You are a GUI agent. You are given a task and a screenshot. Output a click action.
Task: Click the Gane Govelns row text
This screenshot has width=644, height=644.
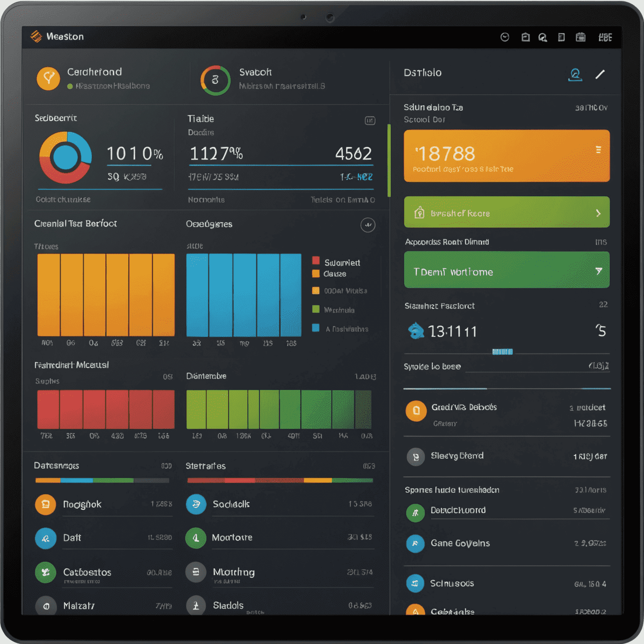pyautogui.click(x=460, y=543)
